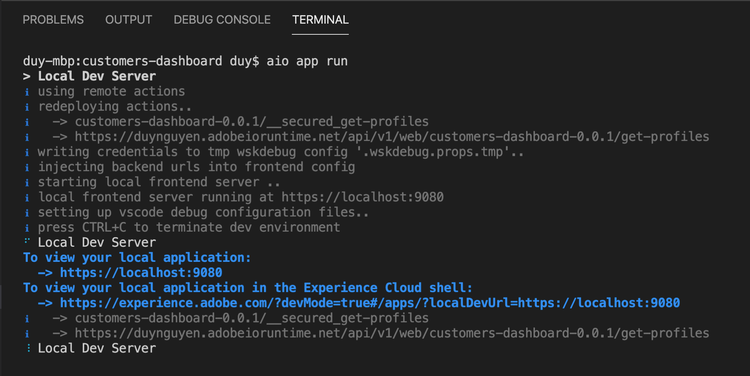
Task: Click the info icon beside 'using remote actions'
Action: point(27,92)
